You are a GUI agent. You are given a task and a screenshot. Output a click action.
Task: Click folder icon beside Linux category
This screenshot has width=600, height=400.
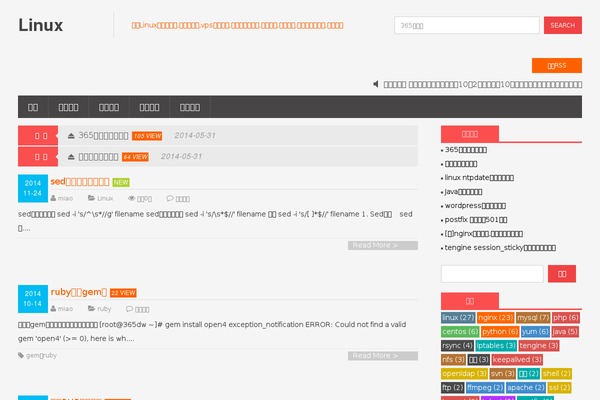[x=91, y=198]
